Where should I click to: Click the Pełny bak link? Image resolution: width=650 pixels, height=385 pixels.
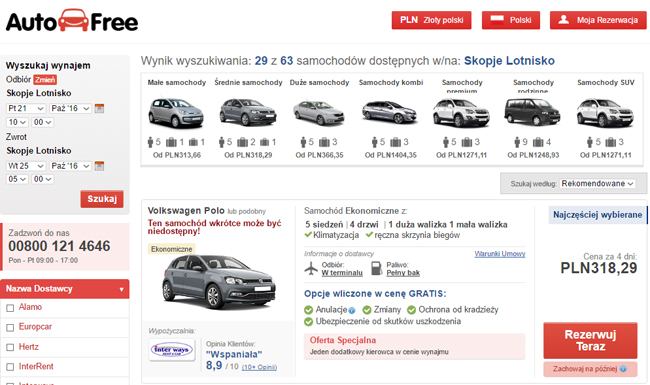[x=403, y=273]
